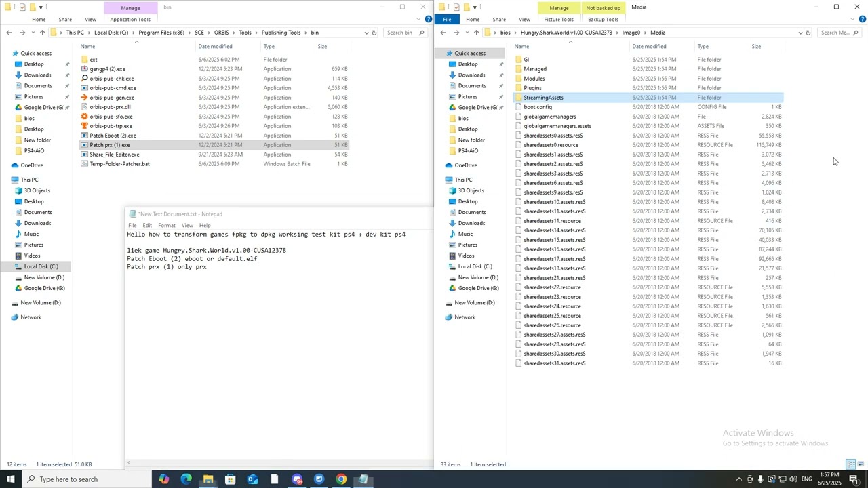Open Help in the bin window
The height and width of the screenshot is (488, 868).
click(428, 19)
